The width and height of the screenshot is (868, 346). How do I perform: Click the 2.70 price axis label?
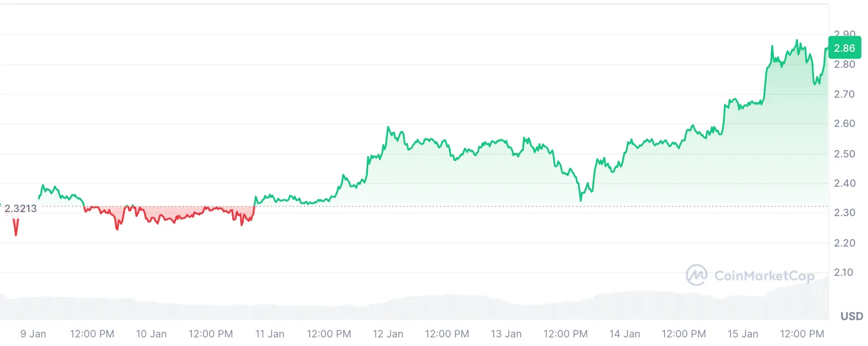(x=844, y=94)
